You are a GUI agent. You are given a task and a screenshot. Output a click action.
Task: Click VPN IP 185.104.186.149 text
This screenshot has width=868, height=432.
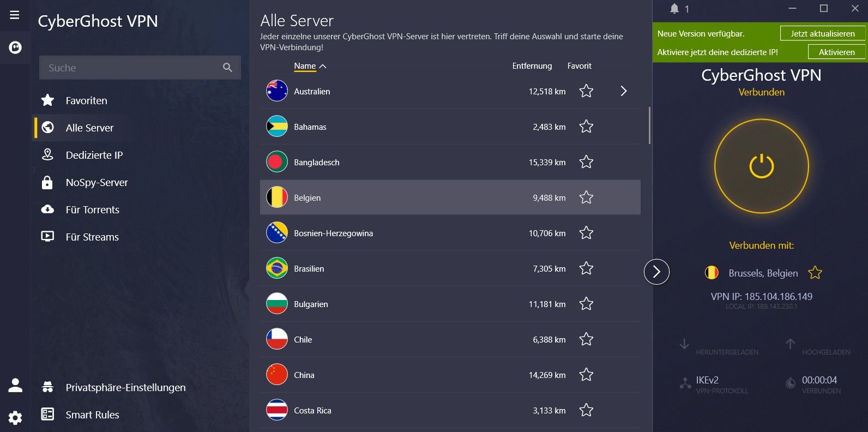tap(762, 297)
